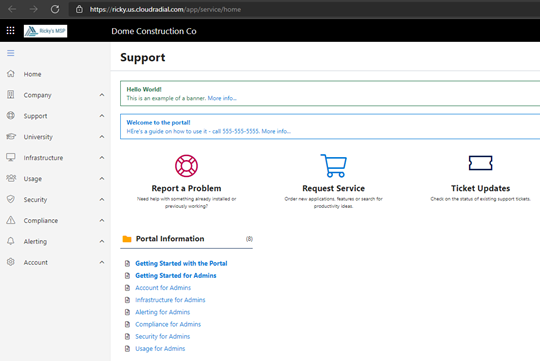This screenshot has height=361, width=540.
Task: Expand the Usage menu chevron
Action: (102, 178)
